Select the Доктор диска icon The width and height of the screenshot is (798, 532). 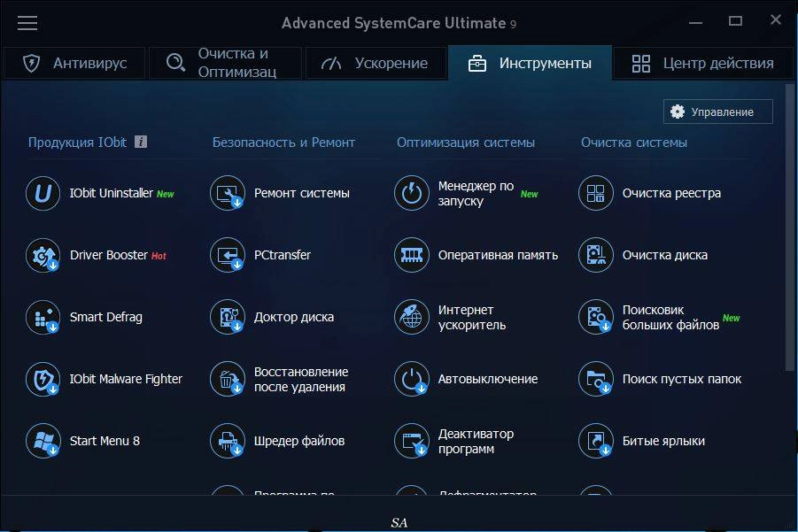pos(228,317)
